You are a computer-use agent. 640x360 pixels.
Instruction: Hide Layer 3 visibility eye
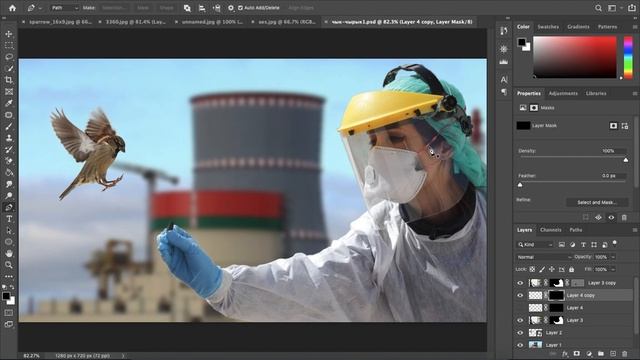point(520,320)
